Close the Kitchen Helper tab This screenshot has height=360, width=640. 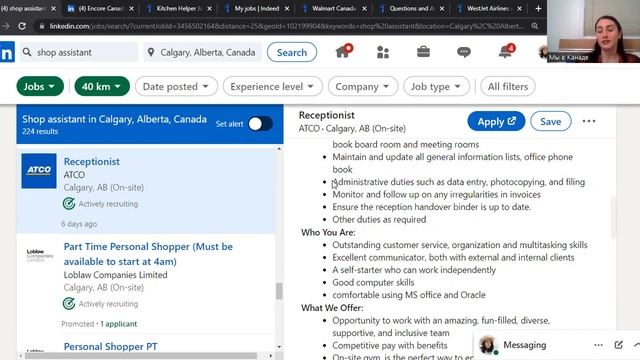pos(209,8)
